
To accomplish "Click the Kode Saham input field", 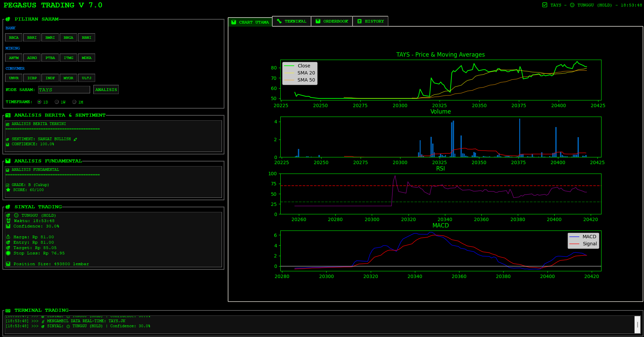I will [x=64, y=90].
